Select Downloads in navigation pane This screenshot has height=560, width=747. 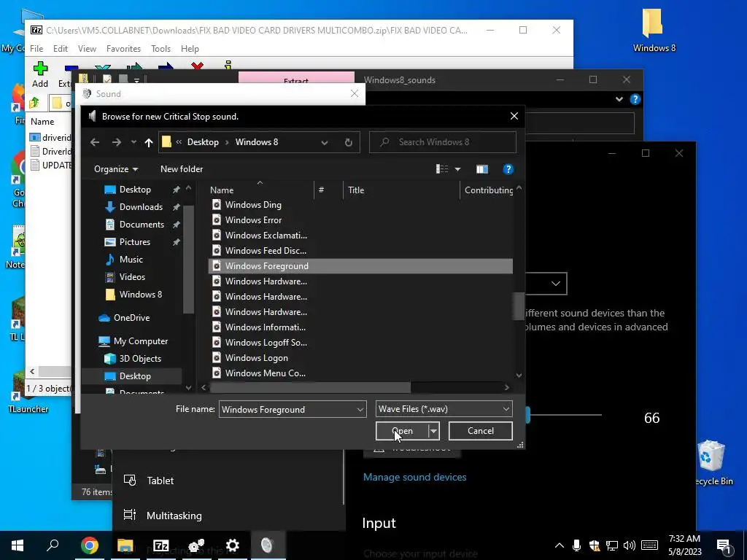click(x=141, y=206)
